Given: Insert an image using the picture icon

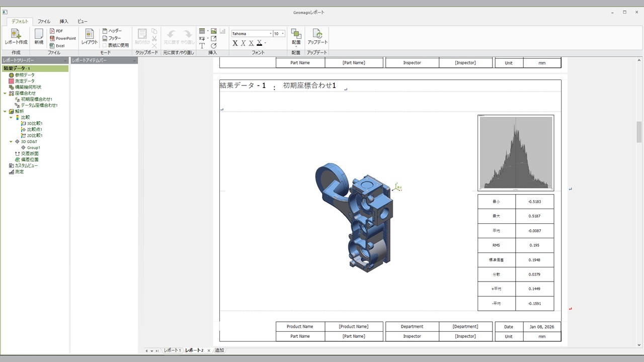Looking at the screenshot, I should (214, 31).
